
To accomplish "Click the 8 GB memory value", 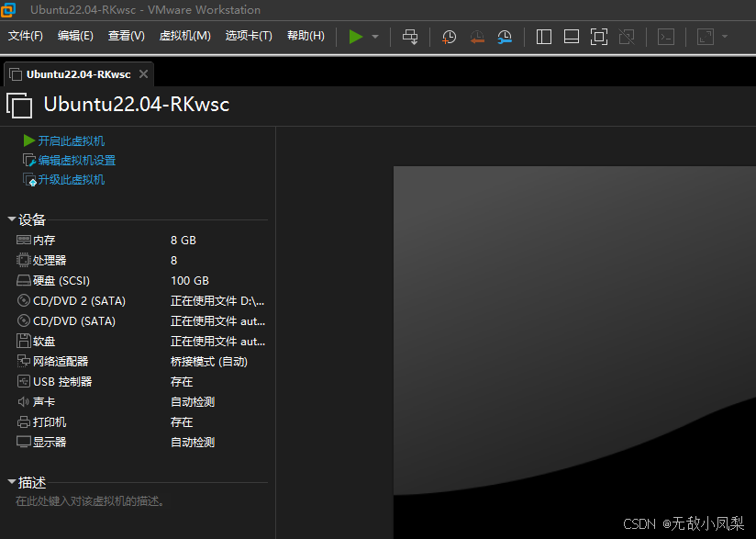I will pos(183,241).
